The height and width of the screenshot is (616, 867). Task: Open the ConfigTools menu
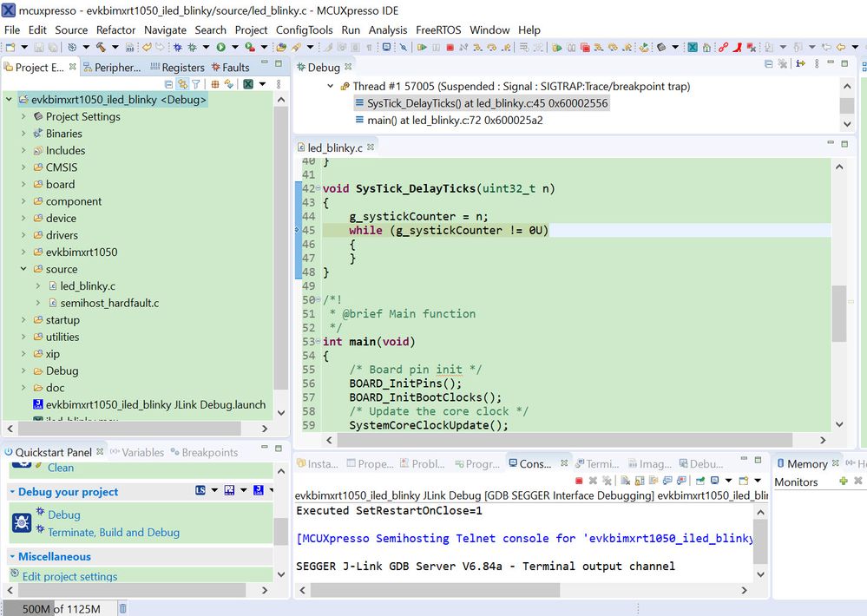[304, 29]
